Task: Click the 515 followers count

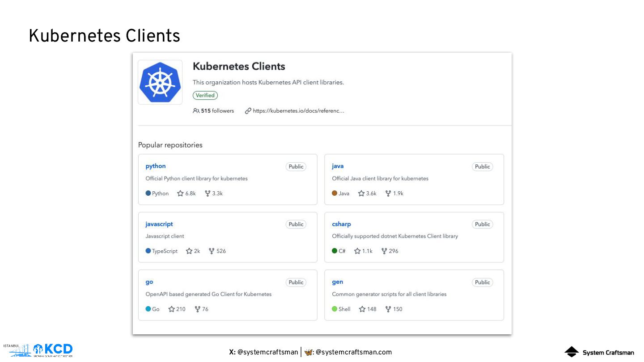Action: pos(217,111)
